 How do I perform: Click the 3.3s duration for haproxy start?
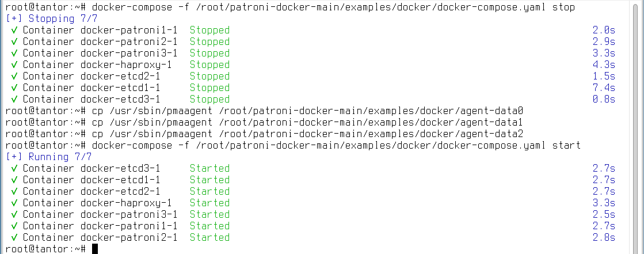coord(604,203)
